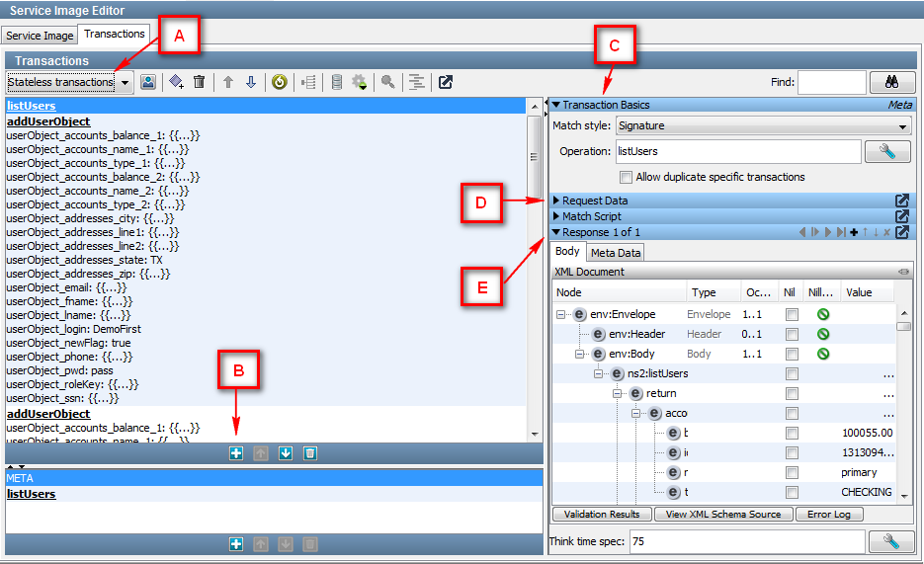Toggle Nil checkbox for acco row
The image size is (924, 564).
click(x=792, y=413)
